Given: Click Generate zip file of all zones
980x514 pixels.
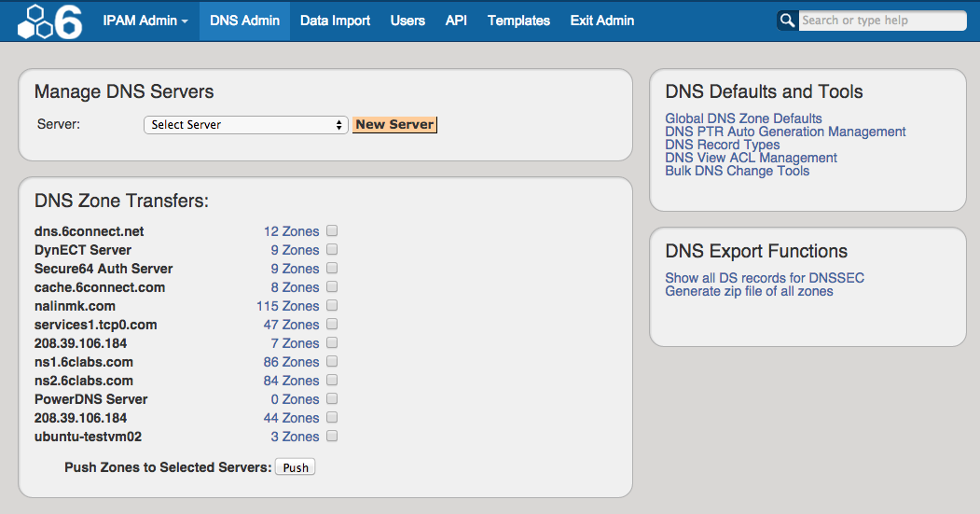Looking at the screenshot, I should pos(749,291).
